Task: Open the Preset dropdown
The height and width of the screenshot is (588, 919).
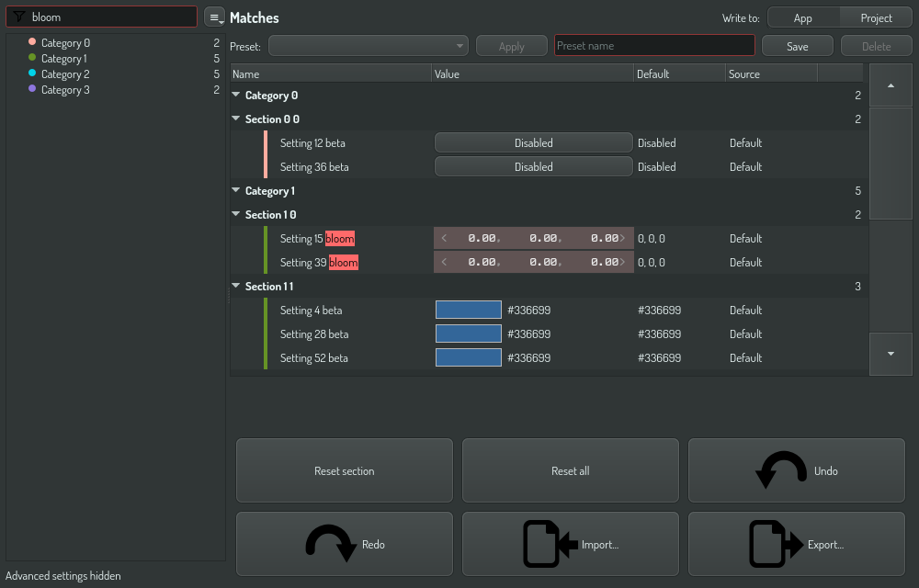Action: (369, 46)
